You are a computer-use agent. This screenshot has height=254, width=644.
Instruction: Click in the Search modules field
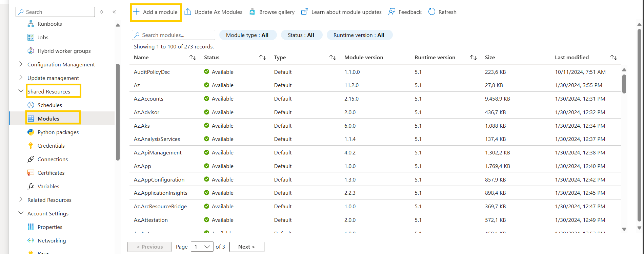(174, 35)
